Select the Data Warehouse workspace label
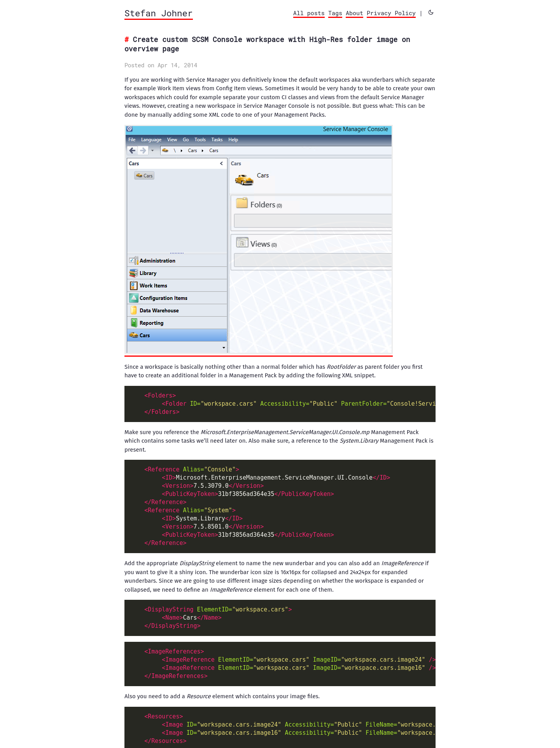 (x=159, y=310)
